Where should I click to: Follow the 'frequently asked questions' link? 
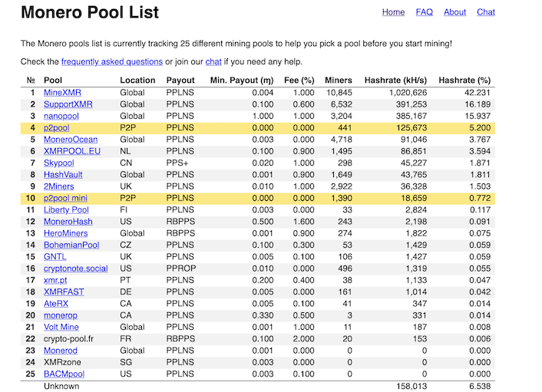point(112,62)
